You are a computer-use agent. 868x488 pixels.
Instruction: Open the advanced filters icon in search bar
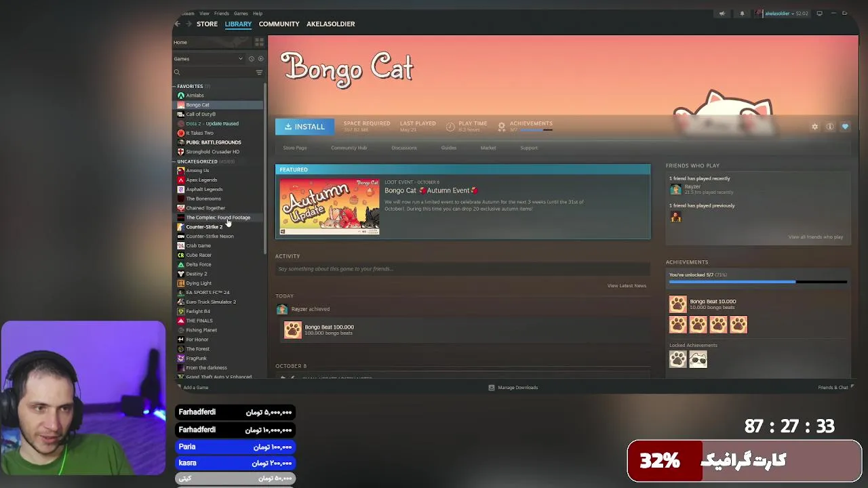pos(259,73)
